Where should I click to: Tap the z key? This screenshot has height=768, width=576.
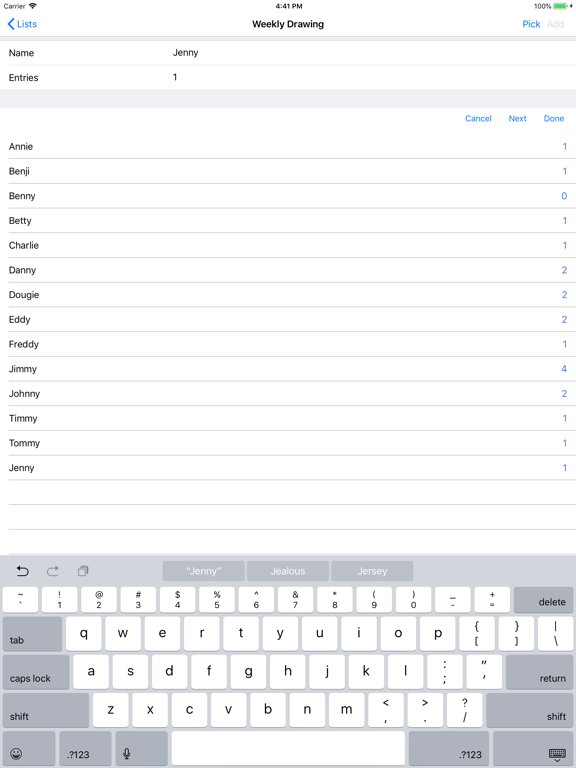pyautogui.click(x=111, y=710)
